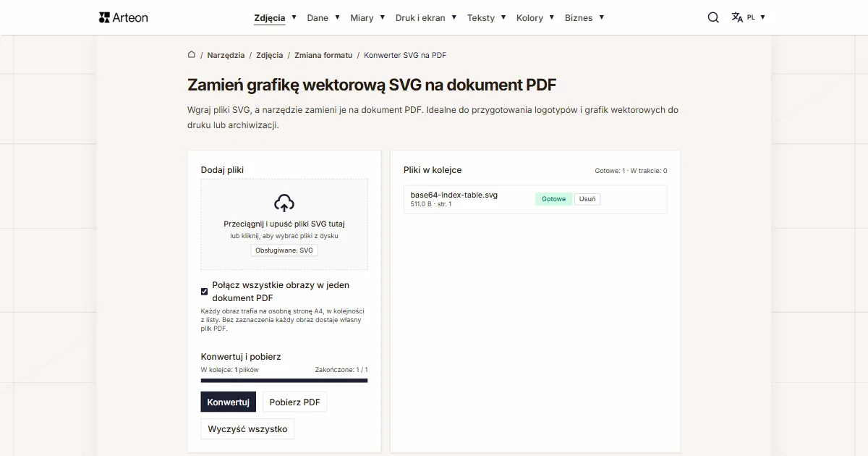Click the 'Dodaj pliki' heading
Screen dimensions: 868x456
click(222, 170)
